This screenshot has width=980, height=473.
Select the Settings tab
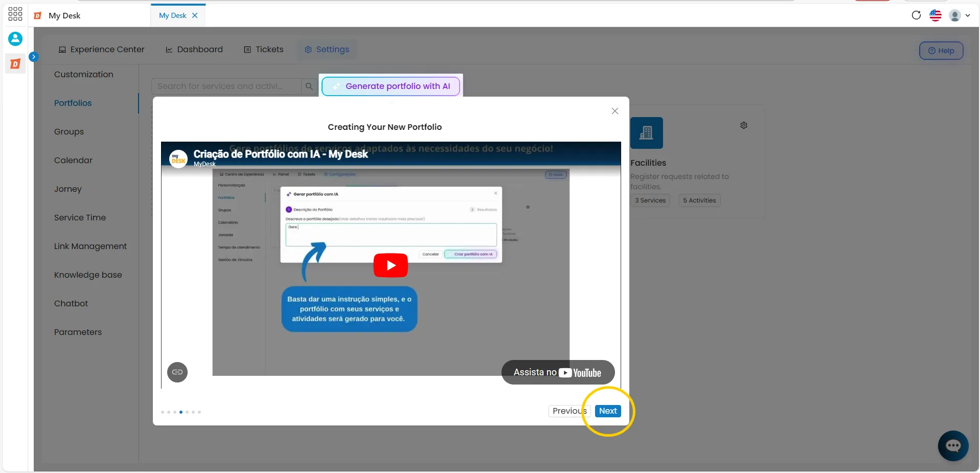click(327, 50)
